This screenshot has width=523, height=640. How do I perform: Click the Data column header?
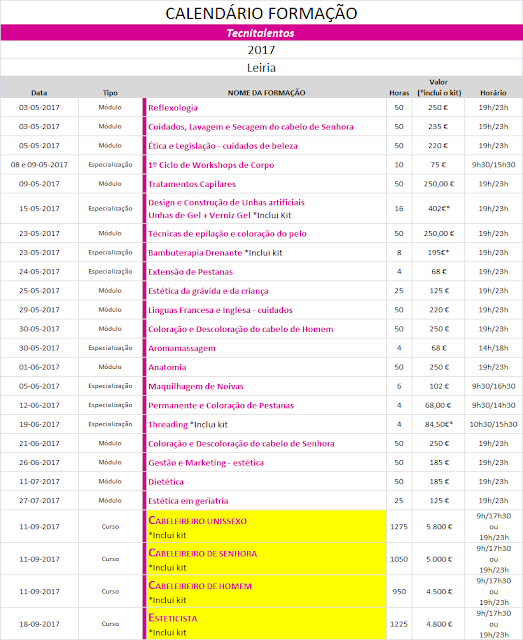click(39, 93)
